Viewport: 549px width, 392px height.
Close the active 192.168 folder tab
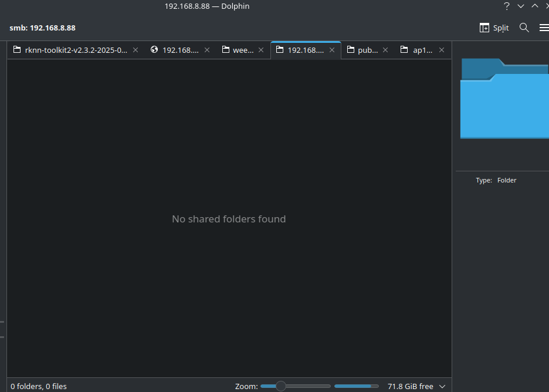coord(332,50)
